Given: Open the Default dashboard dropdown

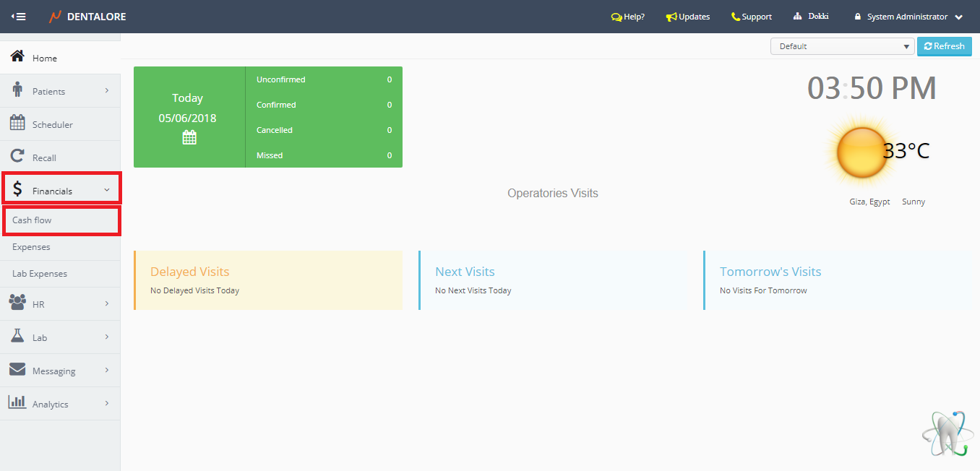Looking at the screenshot, I should 843,46.
